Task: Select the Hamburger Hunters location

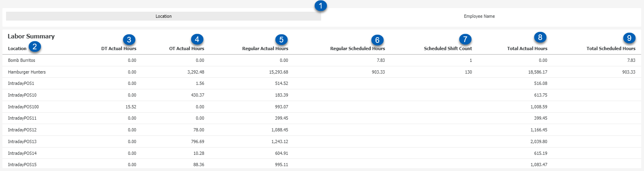Action: pyautogui.click(x=27, y=72)
